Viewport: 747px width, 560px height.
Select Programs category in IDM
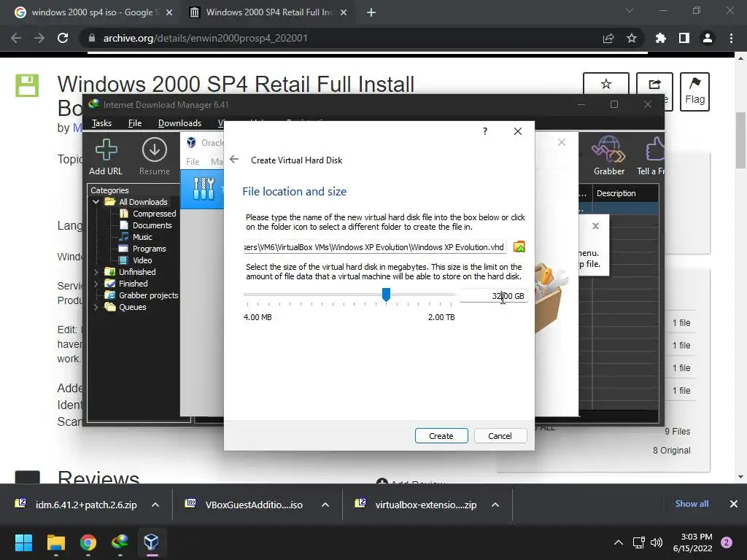149,249
